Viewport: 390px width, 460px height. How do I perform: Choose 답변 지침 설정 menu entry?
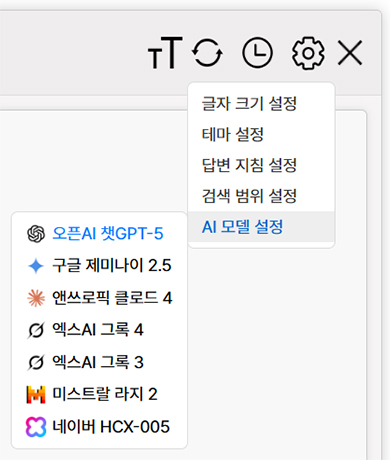(x=261, y=165)
